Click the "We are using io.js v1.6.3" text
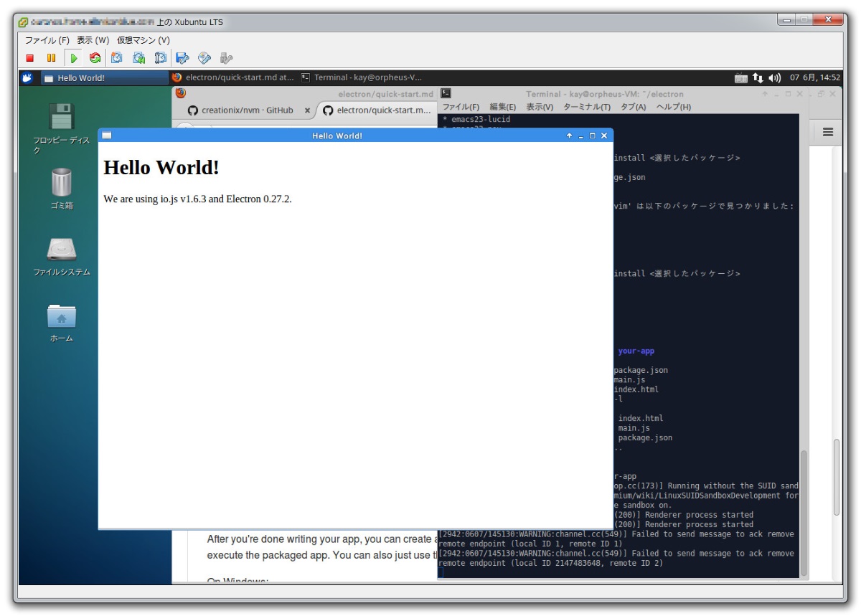 (198, 199)
